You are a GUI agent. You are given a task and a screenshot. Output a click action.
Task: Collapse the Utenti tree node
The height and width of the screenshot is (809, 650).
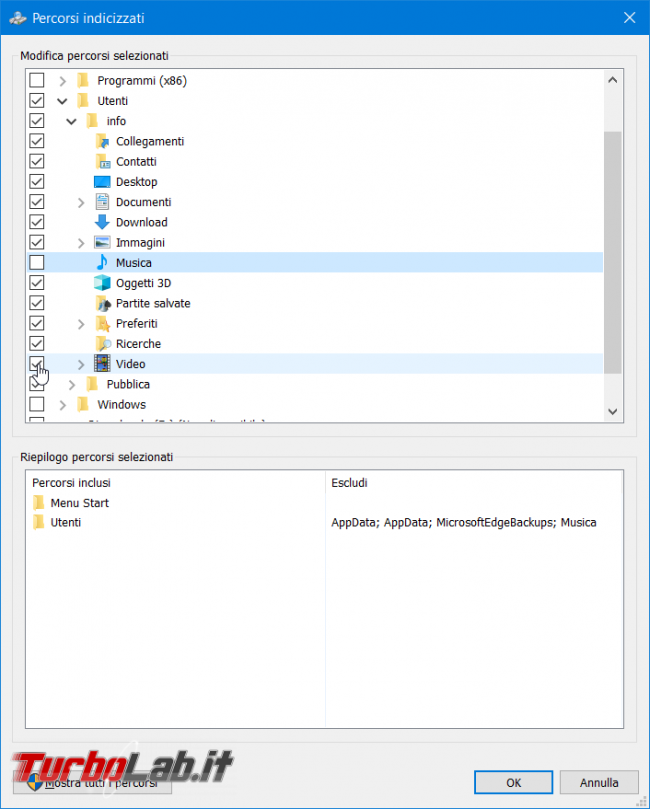[x=62, y=101]
